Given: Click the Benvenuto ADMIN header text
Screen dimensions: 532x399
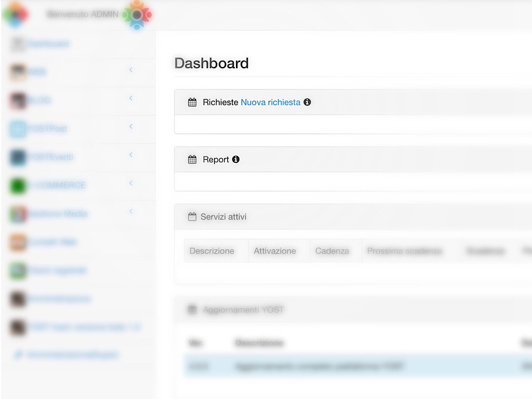Looking at the screenshot, I should 83,14.
